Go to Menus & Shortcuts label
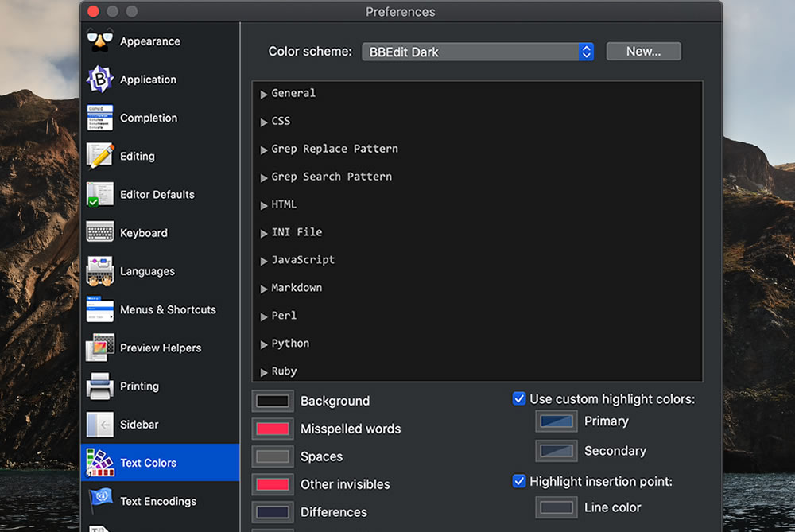Viewport: 795px width, 532px height. [x=168, y=310]
